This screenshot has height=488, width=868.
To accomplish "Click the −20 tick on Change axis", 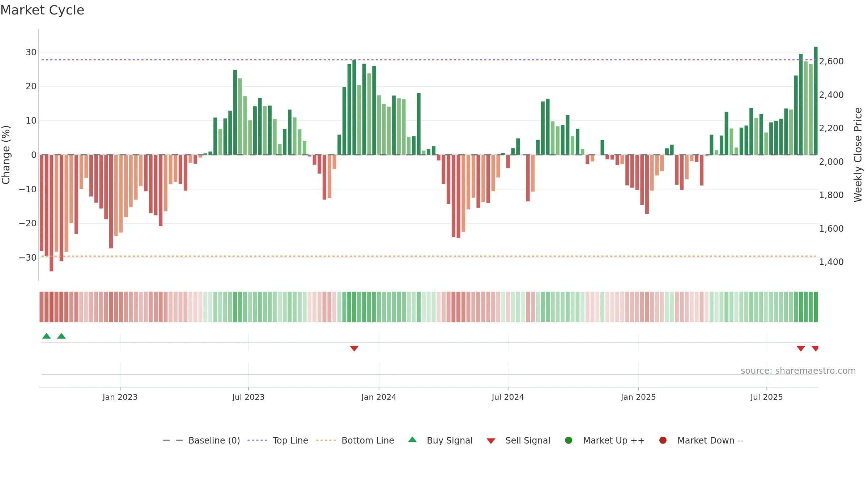I will 28,223.
